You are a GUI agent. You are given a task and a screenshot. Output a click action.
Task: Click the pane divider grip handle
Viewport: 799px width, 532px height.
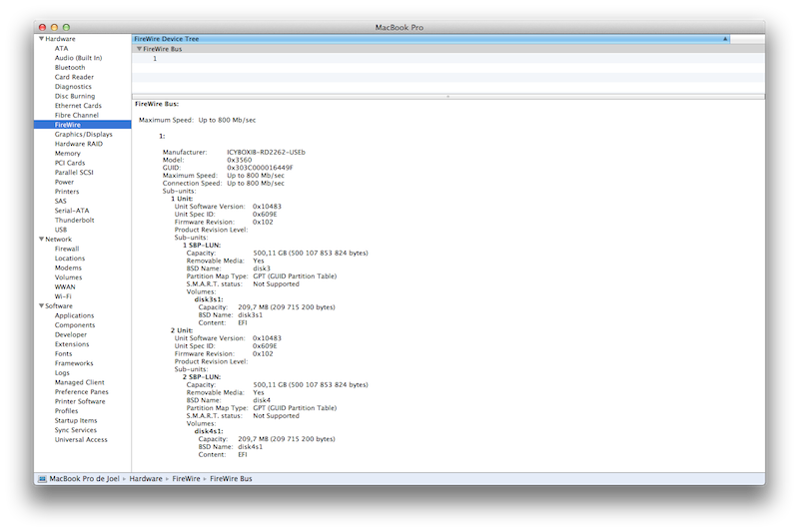pos(447,96)
